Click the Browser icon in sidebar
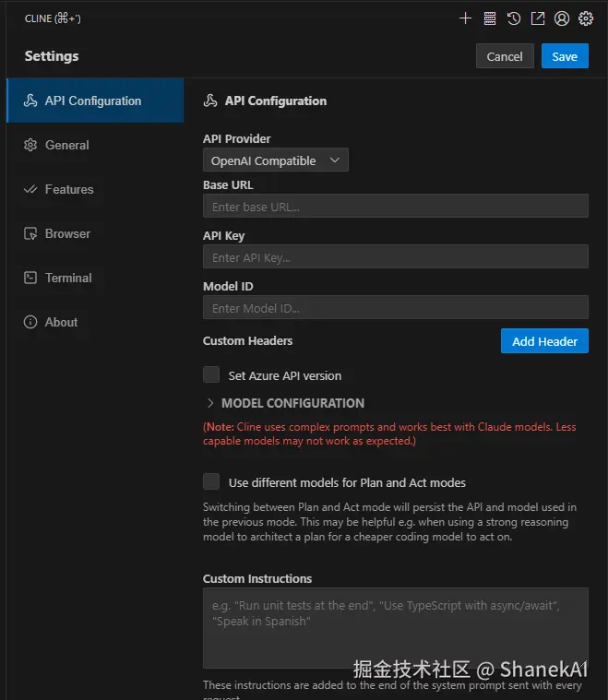608x700 pixels. tap(30, 233)
